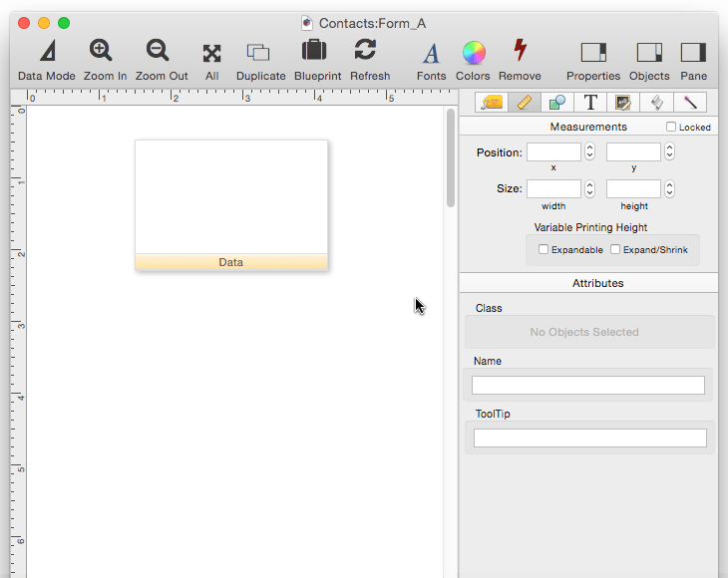
Task: Open the Fonts panel
Action: [x=431, y=53]
